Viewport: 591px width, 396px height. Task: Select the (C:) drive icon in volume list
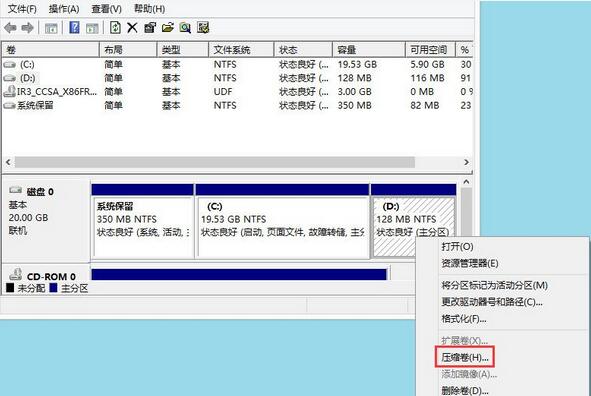coord(9,65)
